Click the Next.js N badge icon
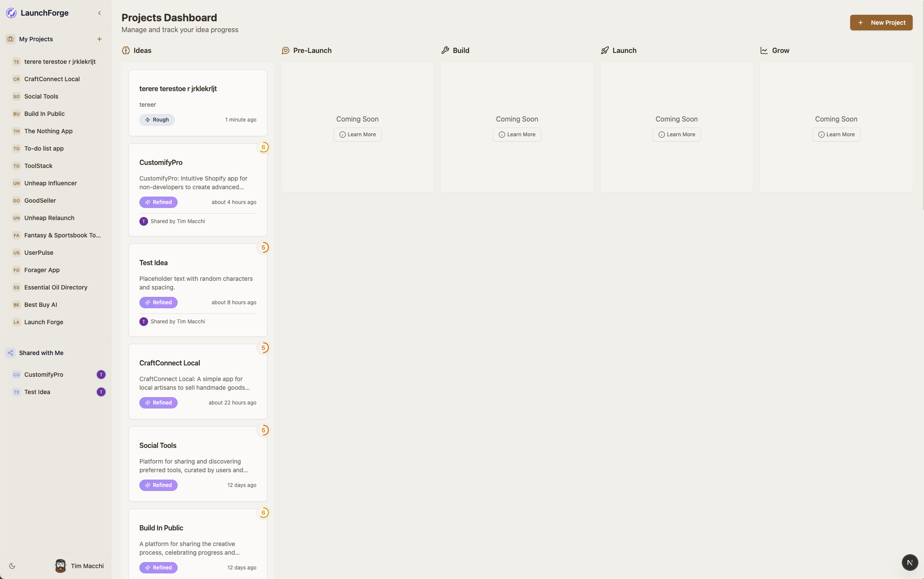Image resolution: width=924 pixels, height=579 pixels. click(910, 563)
